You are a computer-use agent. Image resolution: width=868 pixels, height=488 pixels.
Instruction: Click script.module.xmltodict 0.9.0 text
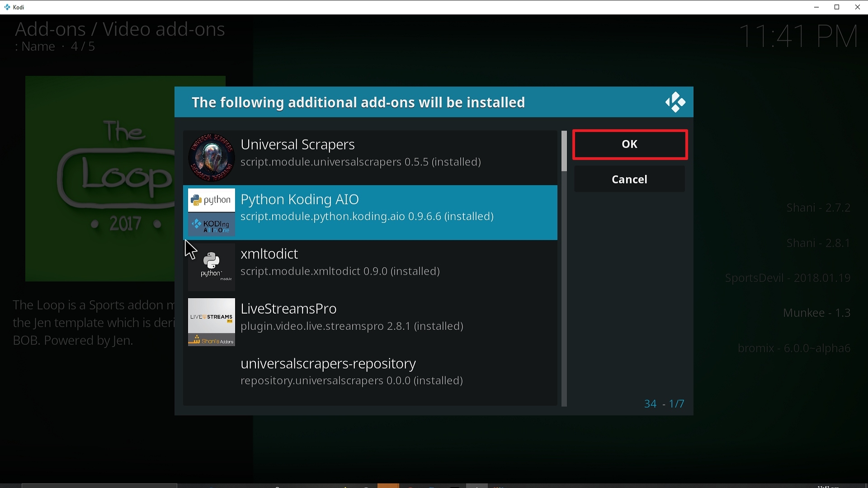click(340, 272)
